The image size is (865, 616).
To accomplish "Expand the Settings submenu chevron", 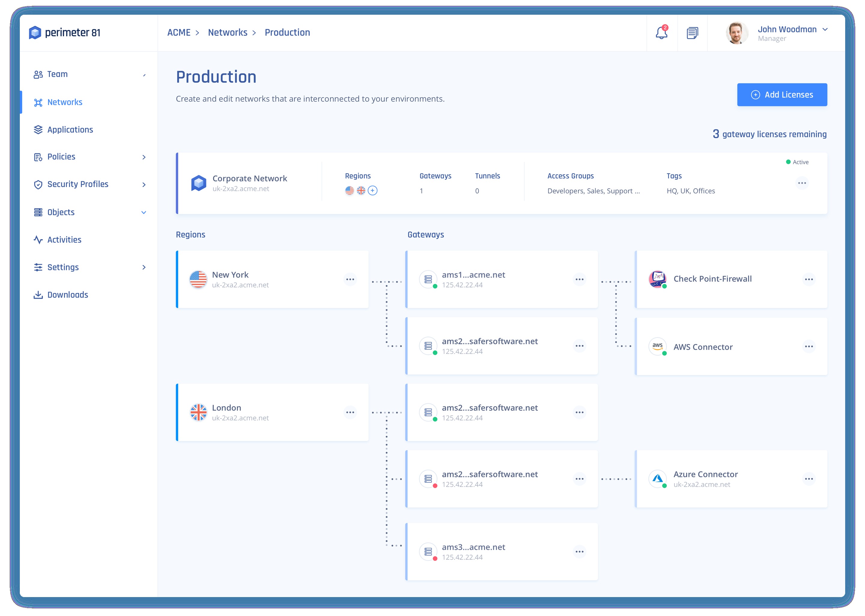I will point(144,267).
